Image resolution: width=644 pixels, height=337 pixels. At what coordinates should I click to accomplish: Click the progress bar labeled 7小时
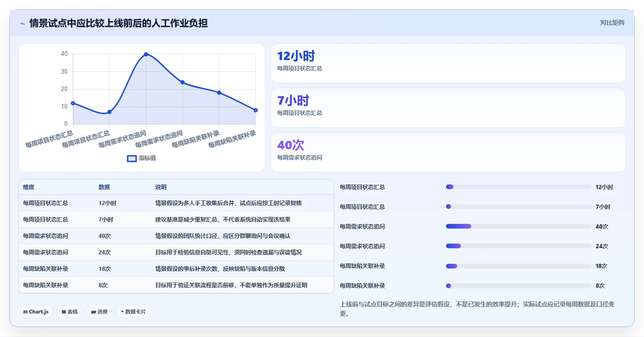pos(519,207)
